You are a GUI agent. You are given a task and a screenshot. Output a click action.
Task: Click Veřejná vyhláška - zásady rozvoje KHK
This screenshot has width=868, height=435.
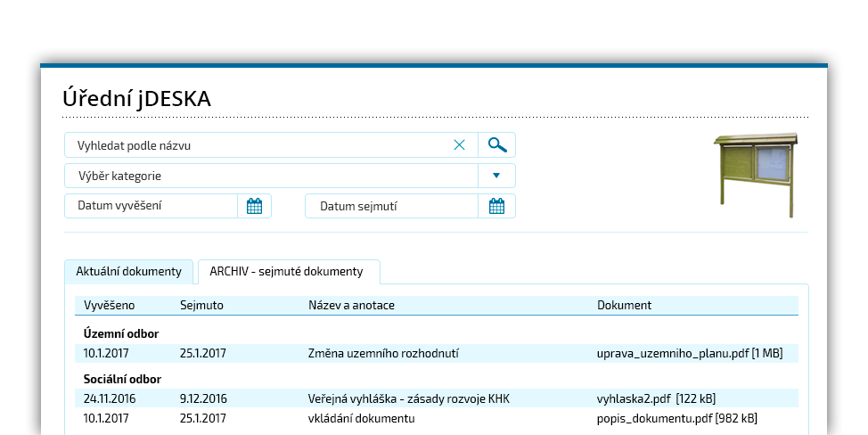408,399
